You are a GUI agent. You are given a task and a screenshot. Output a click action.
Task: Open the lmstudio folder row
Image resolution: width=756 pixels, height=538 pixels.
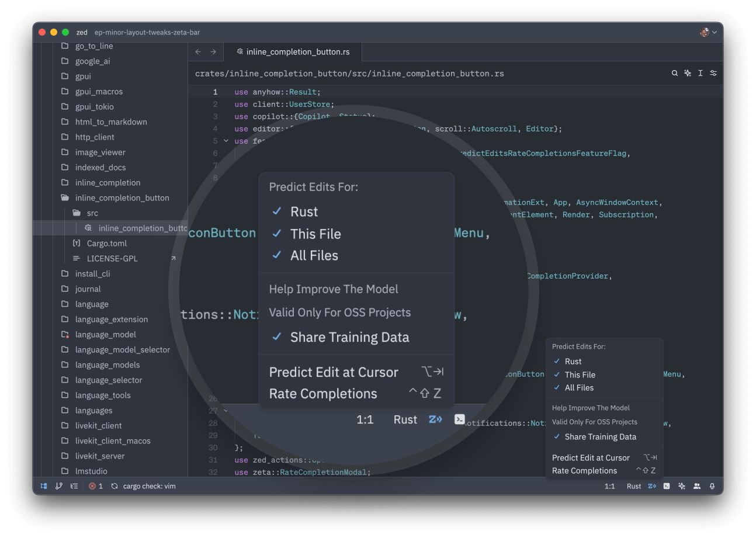click(x=110, y=471)
